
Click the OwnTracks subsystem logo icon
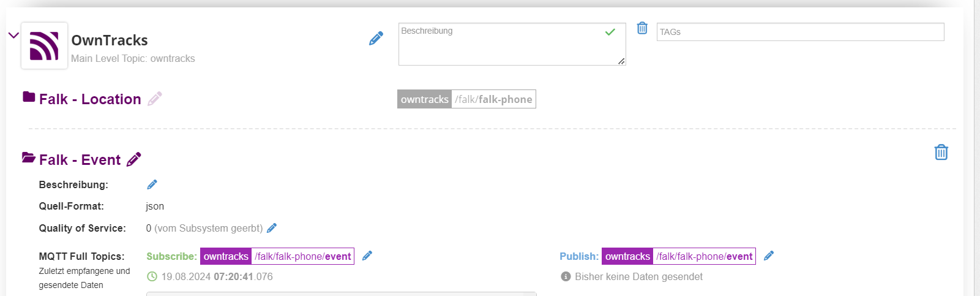[44, 46]
